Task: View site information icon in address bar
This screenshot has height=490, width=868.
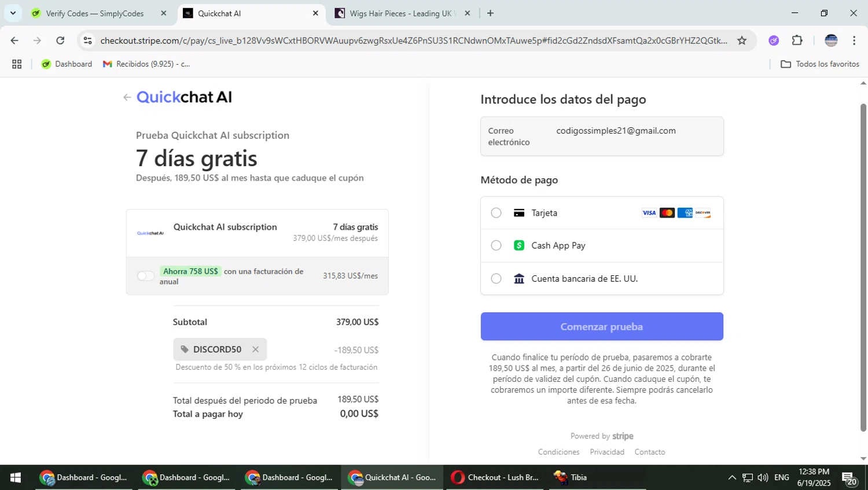Action: coord(87,40)
